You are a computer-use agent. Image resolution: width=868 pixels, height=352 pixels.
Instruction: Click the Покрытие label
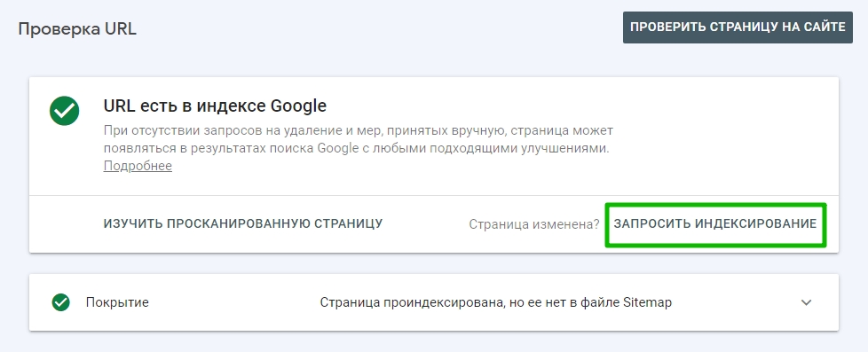(117, 302)
